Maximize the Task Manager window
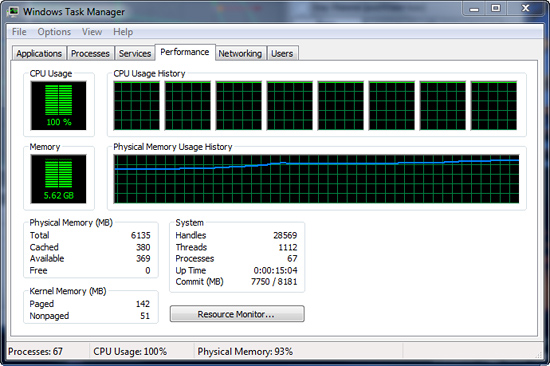The width and height of the screenshot is (550, 366). 496,8
